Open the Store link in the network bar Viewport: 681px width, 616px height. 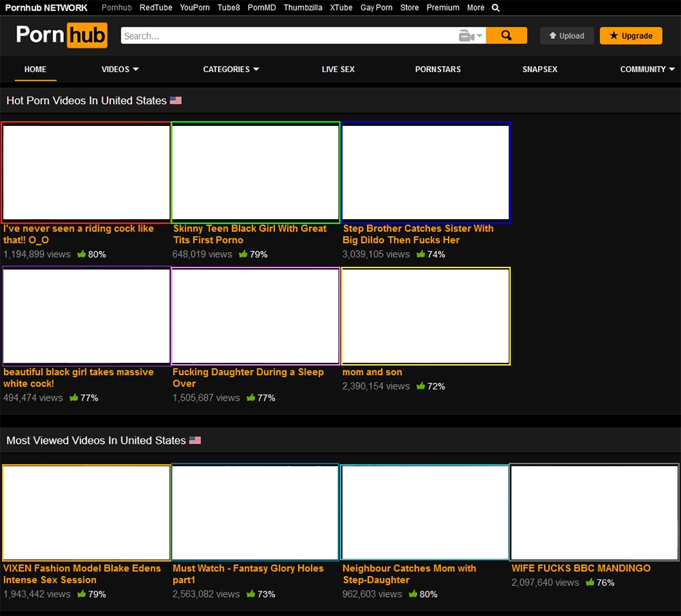(409, 8)
